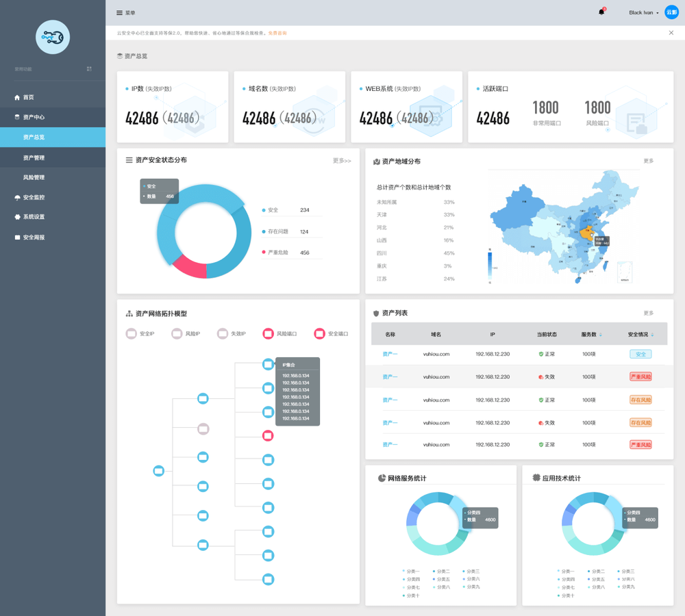Click the 云影 user avatar
Screen dimensions: 685x616
coord(671,12)
